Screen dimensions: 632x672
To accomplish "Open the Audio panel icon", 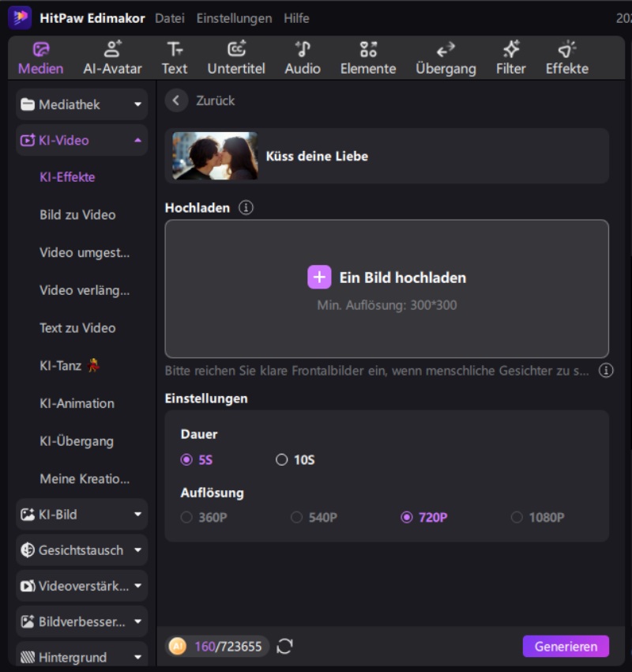I will tap(303, 50).
